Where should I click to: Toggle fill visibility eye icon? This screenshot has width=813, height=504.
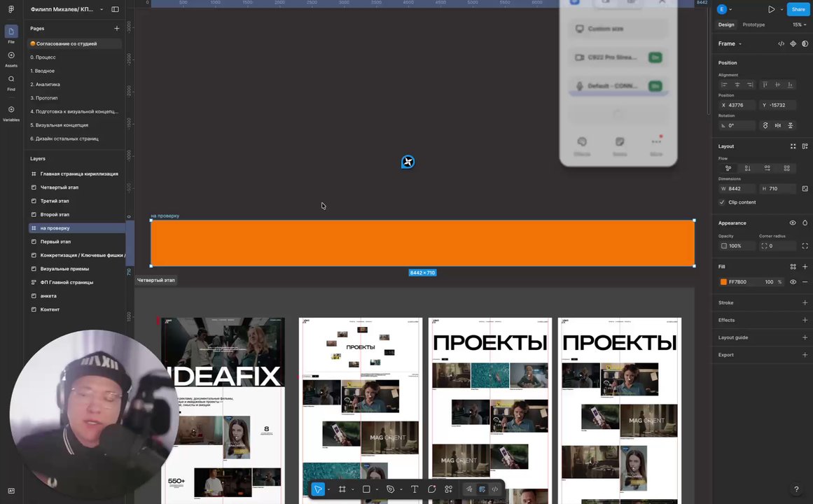(793, 282)
